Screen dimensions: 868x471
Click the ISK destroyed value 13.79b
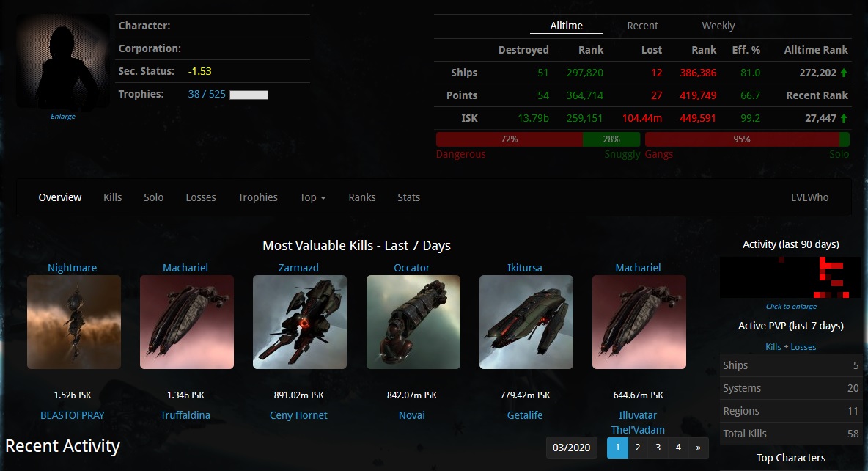pos(533,118)
